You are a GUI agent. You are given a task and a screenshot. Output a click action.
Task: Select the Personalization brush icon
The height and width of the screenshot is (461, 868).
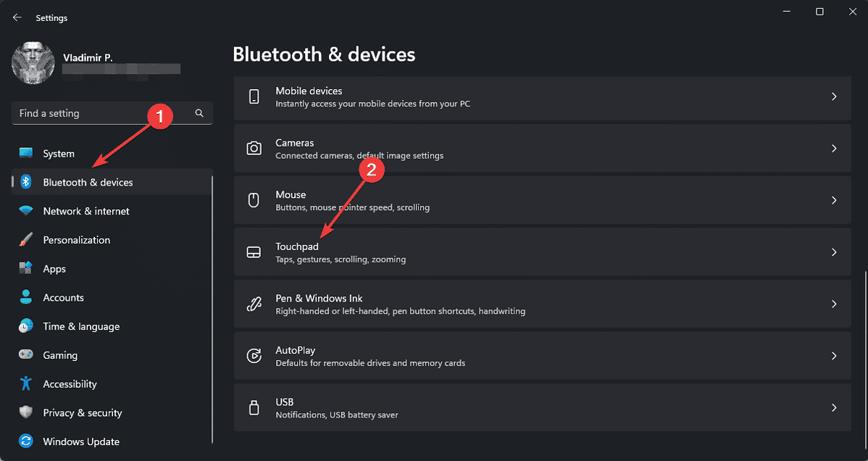pyautogui.click(x=25, y=239)
